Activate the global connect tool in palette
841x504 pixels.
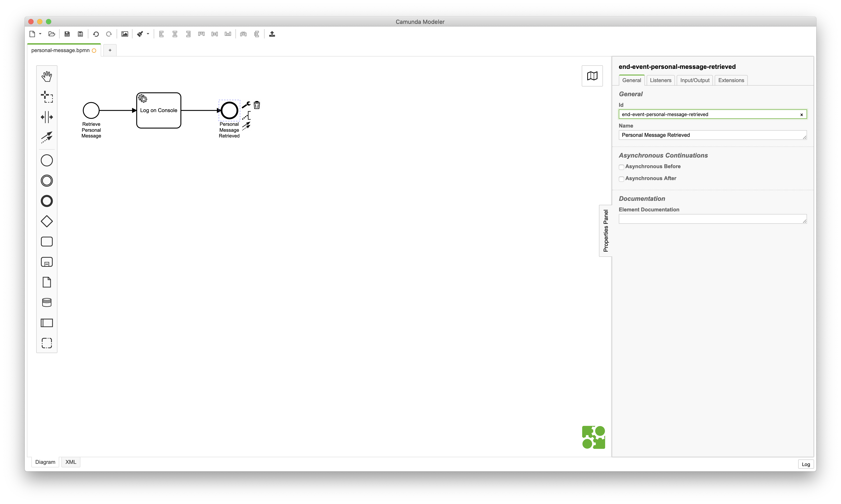(47, 137)
